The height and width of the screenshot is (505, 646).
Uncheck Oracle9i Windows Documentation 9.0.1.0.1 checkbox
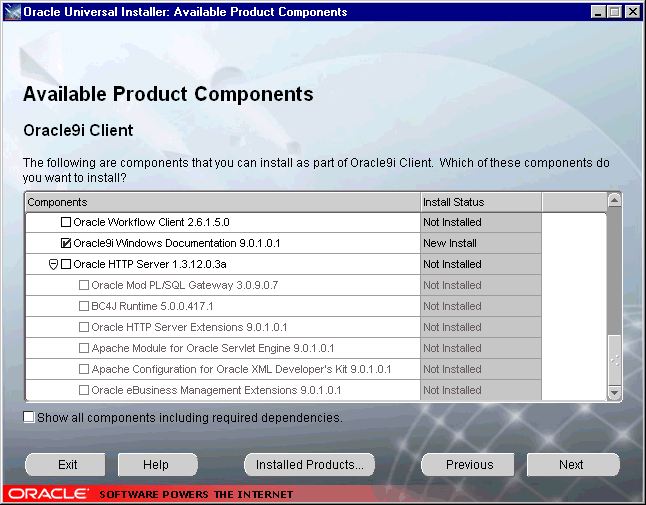pos(66,243)
